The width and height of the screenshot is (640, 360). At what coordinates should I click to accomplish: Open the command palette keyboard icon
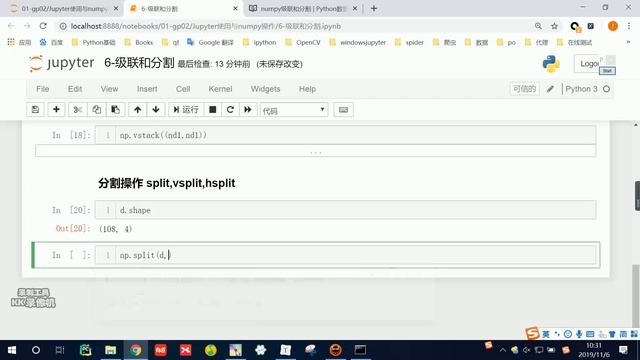click(343, 109)
